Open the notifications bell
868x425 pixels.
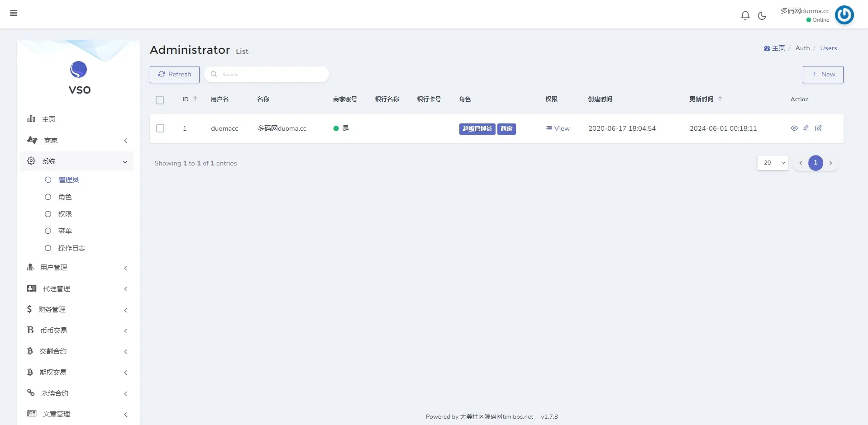745,16
